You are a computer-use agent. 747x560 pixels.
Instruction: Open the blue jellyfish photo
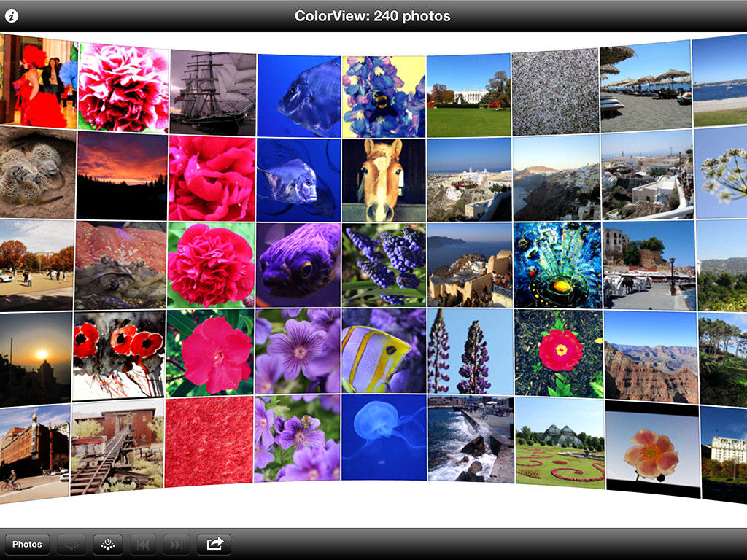(x=384, y=437)
